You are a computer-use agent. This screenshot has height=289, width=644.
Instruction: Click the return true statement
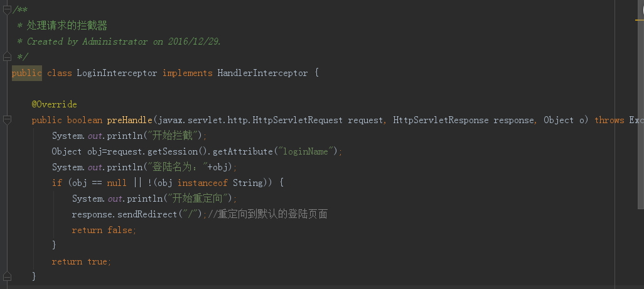(82, 261)
